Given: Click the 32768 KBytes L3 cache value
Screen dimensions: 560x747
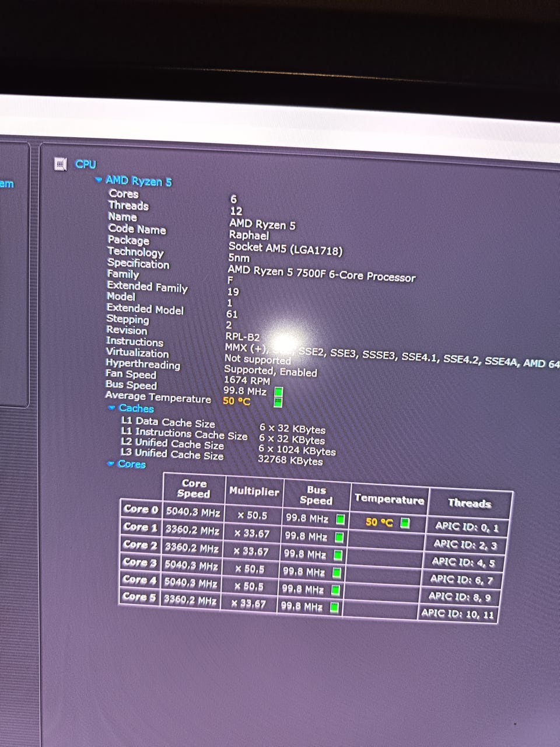Looking at the screenshot, I should pyautogui.click(x=290, y=460).
